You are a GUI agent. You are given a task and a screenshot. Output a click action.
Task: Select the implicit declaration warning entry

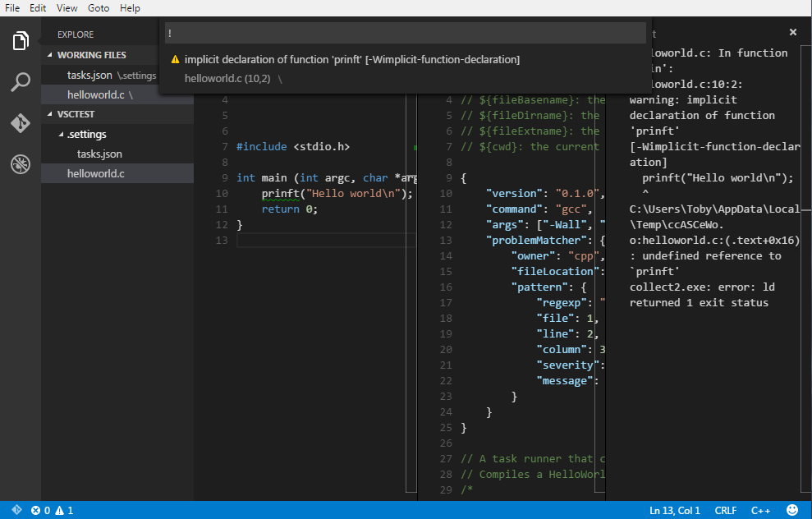[x=405, y=69]
